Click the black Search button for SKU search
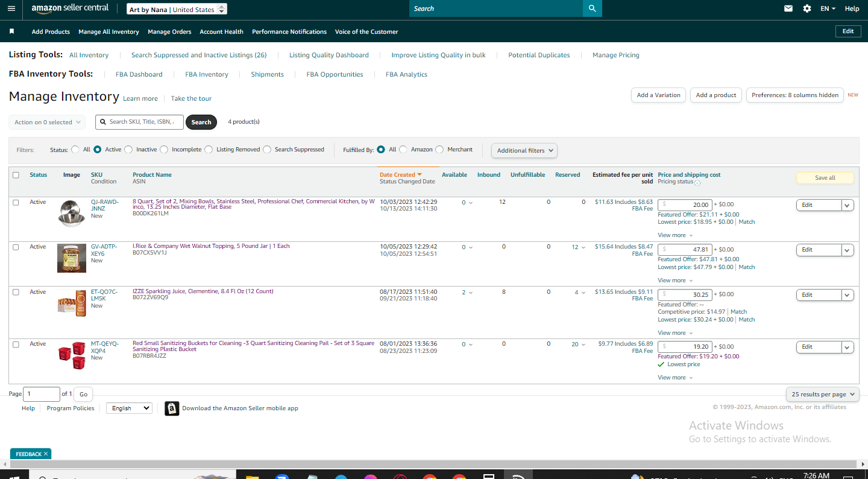868x479 pixels. 201,122
